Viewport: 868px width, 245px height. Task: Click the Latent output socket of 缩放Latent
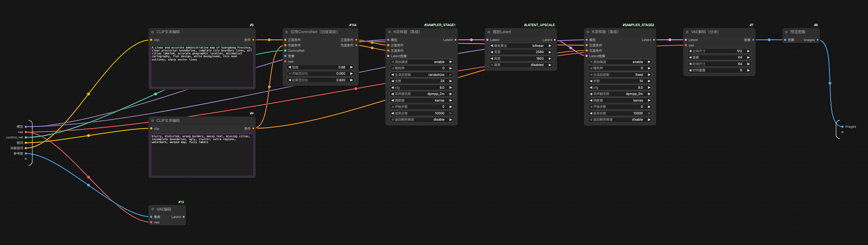coord(555,40)
